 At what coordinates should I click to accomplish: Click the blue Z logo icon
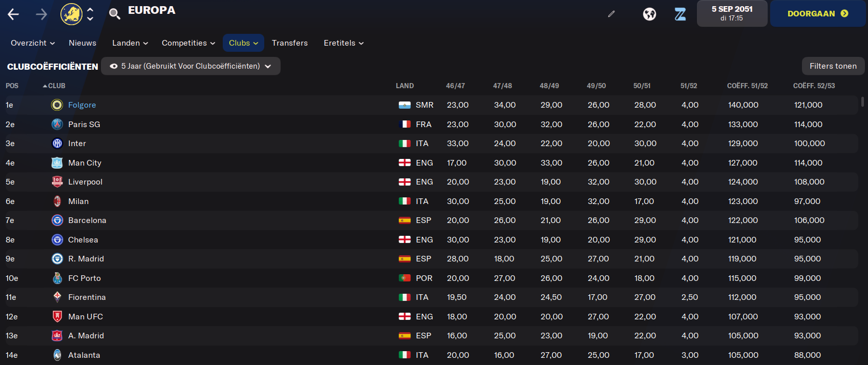click(680, 14)
